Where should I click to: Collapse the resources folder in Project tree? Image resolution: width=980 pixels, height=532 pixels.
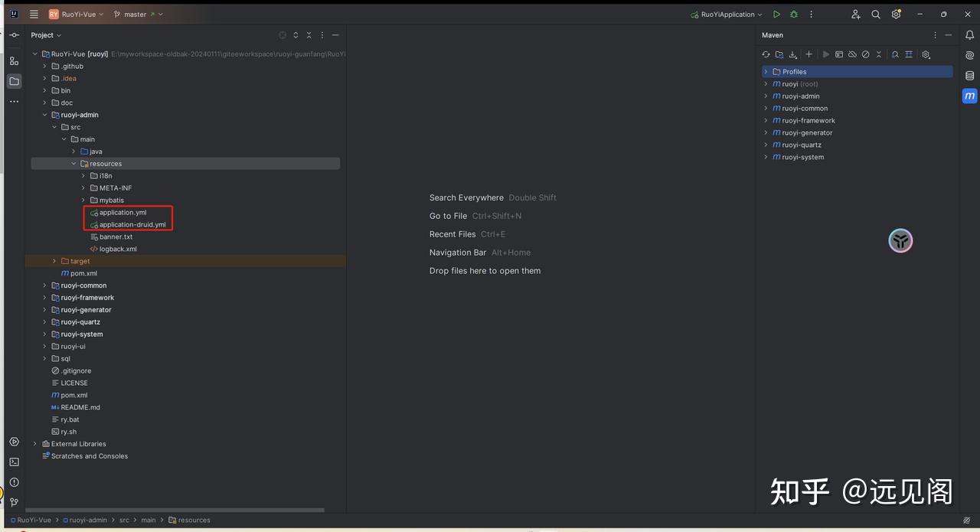(x=73, y=163)
